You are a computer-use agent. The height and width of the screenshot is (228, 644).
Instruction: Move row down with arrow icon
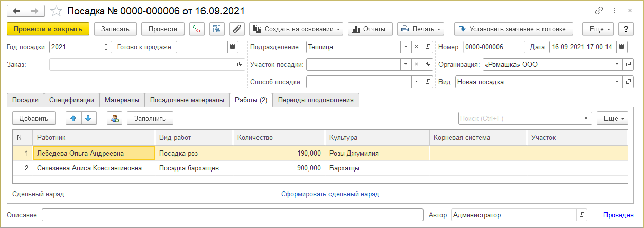[x=88, y=118]
